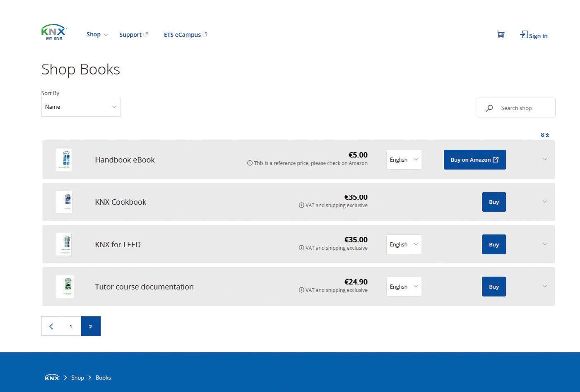Click the KNX logo in footer breadcrumb
This screenshot has width=580, height=392.
click(x=52, y=378)
